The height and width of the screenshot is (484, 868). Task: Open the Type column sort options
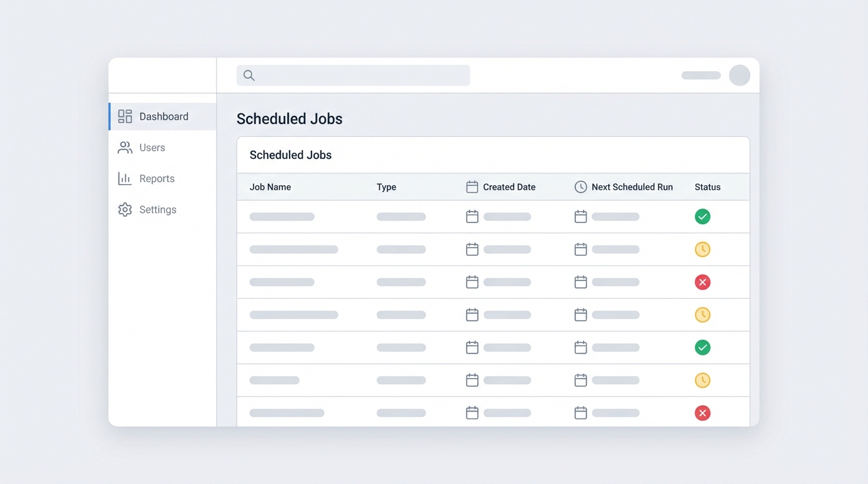386,187
